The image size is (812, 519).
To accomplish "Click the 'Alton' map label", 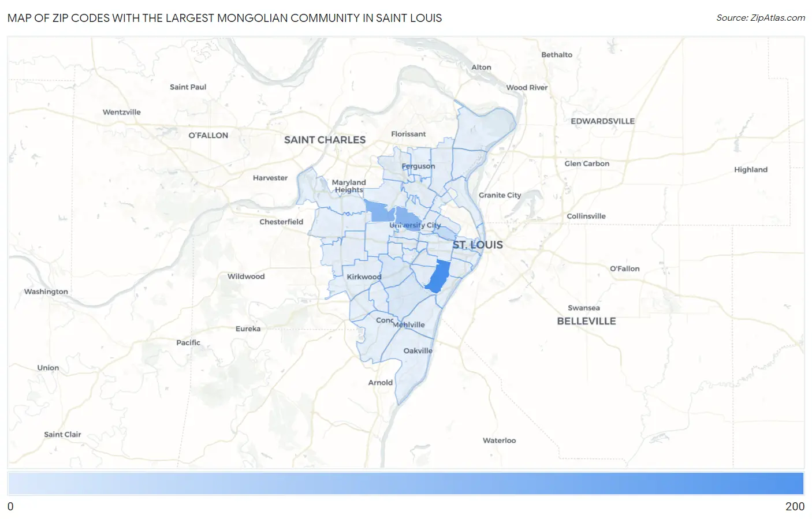I will pos(481,68).
